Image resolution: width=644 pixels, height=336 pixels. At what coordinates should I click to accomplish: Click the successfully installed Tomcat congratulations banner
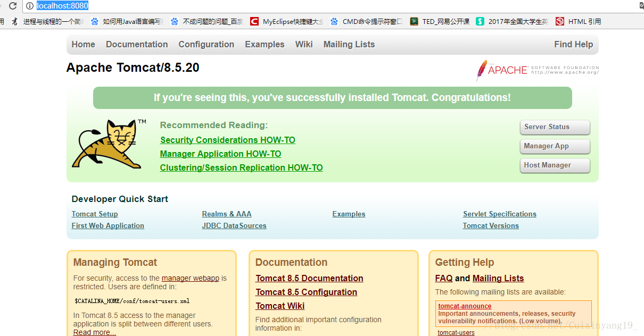(x=332, y=98)
